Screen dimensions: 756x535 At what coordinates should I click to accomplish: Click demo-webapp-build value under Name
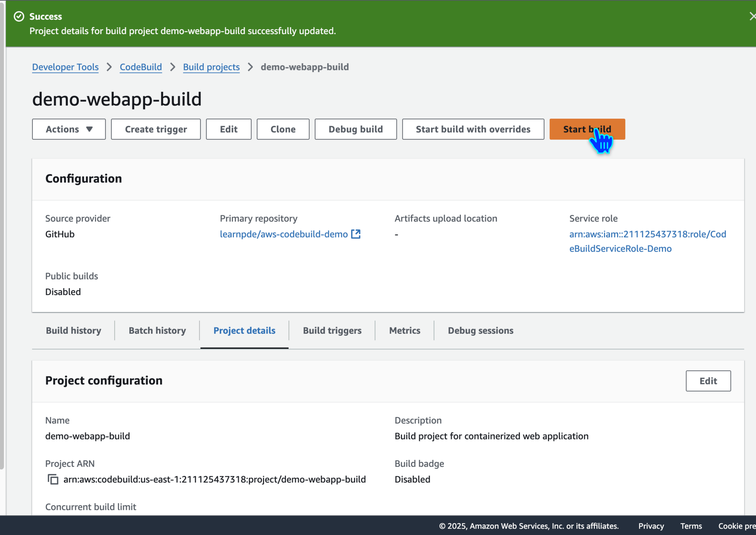click(88, 436)
